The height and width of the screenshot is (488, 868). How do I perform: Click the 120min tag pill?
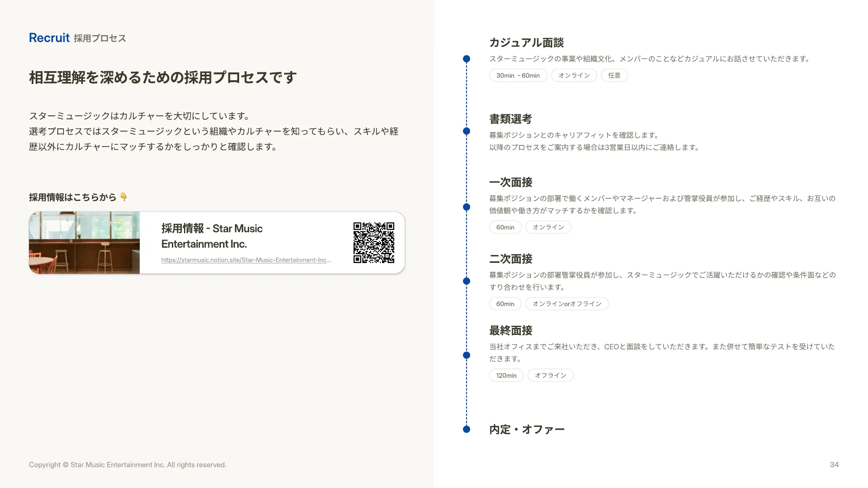(x=506, y=375)
